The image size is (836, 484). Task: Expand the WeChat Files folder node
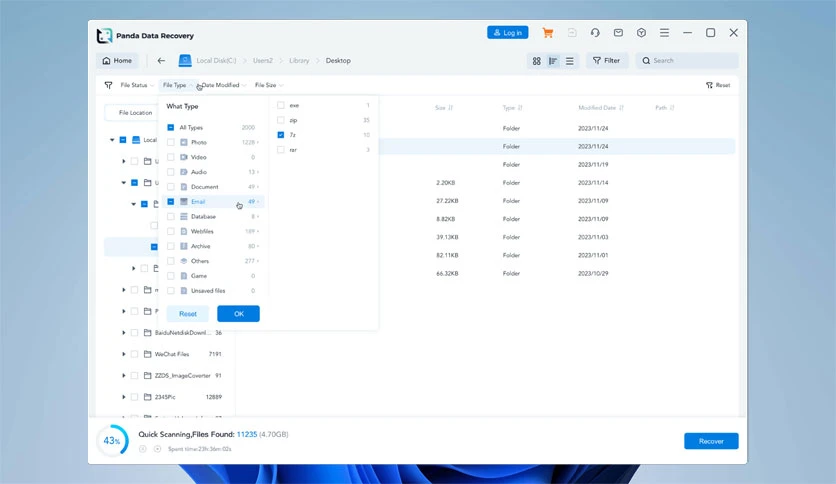(x=124, y=354)
